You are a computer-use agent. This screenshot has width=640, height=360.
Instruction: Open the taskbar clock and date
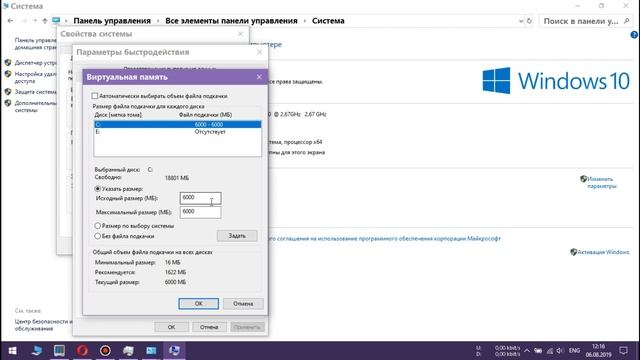coord(598,351)
